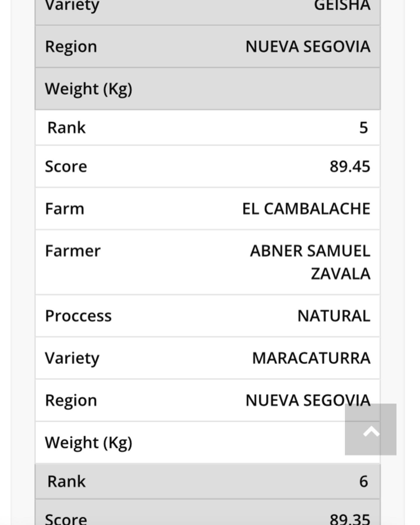Click the Region label below MARACATURRA

(x=71, y=400)
